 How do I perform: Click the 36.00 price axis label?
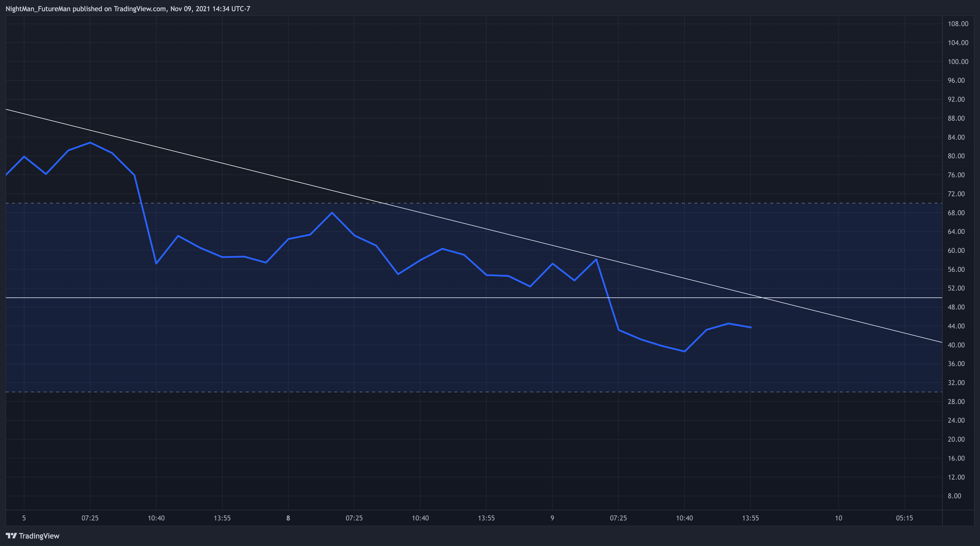coord(956,364)
